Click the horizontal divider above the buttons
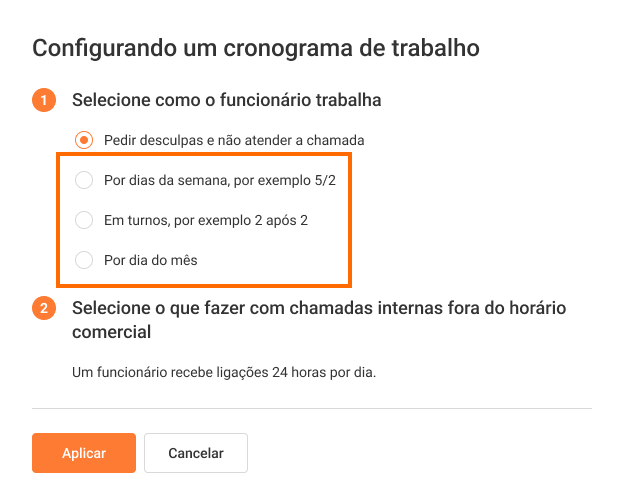This screenshot has height=499, width=624. pos(312,408)
